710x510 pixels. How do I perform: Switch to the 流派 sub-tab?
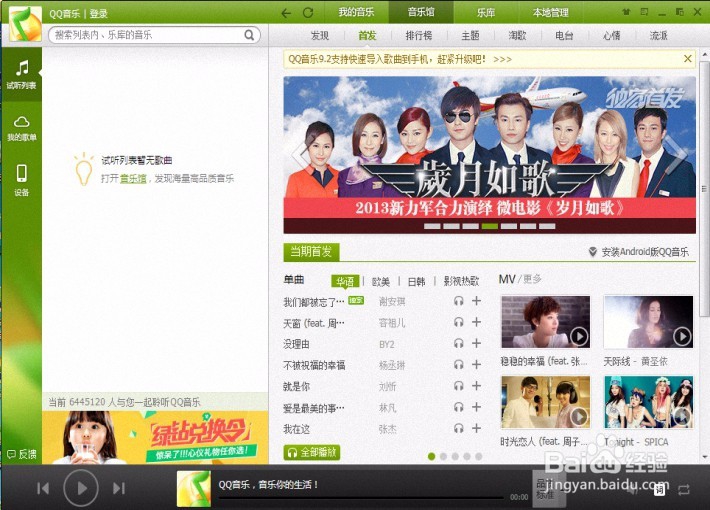(658, 35)
